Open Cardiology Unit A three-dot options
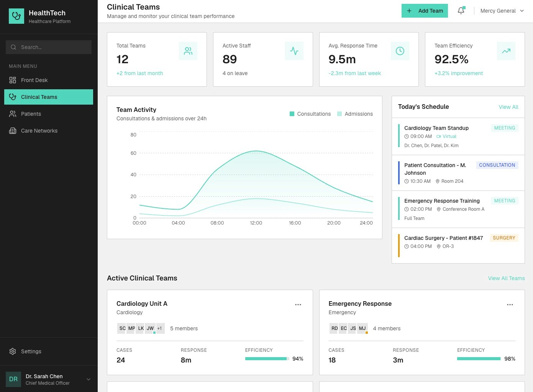The image size is (533, 392). (298, 305)
